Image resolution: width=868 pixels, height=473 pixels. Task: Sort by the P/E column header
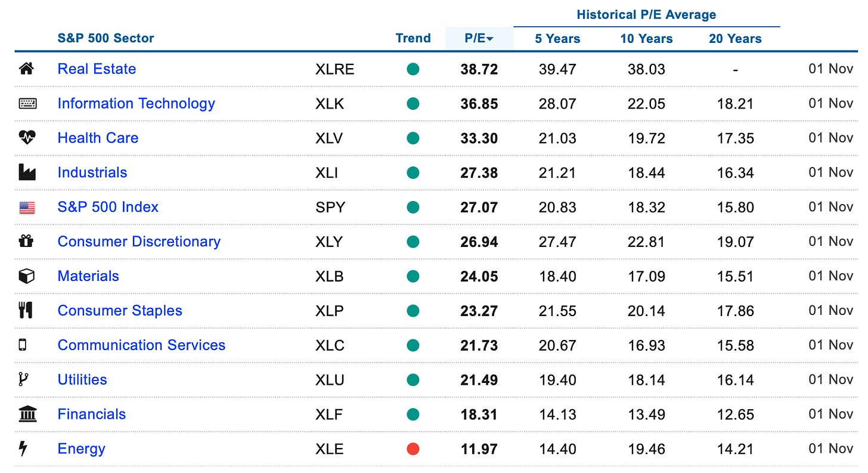coord(479,39)
